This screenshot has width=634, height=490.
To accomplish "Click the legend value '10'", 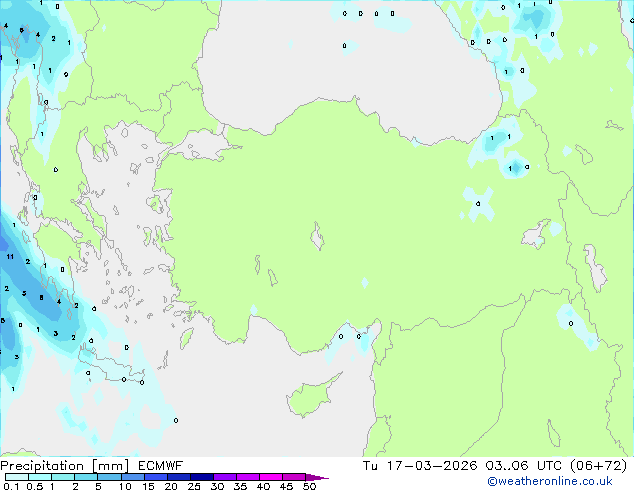I will tap(125, 486).
